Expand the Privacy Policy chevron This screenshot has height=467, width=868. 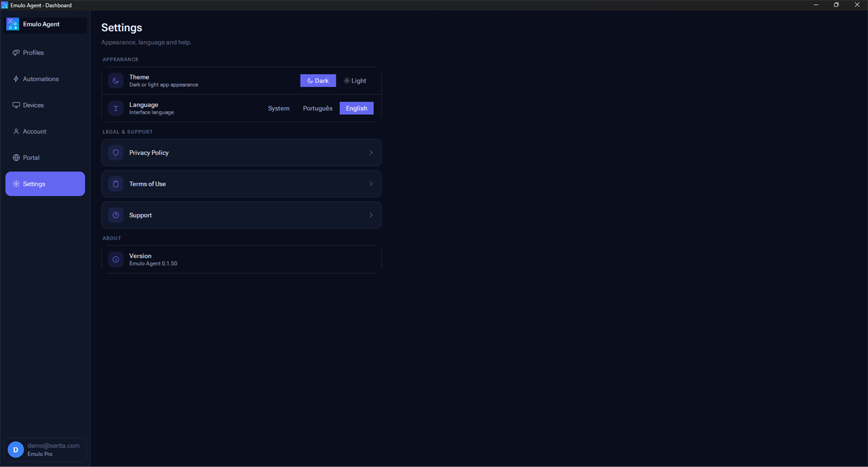coord(371,153)
